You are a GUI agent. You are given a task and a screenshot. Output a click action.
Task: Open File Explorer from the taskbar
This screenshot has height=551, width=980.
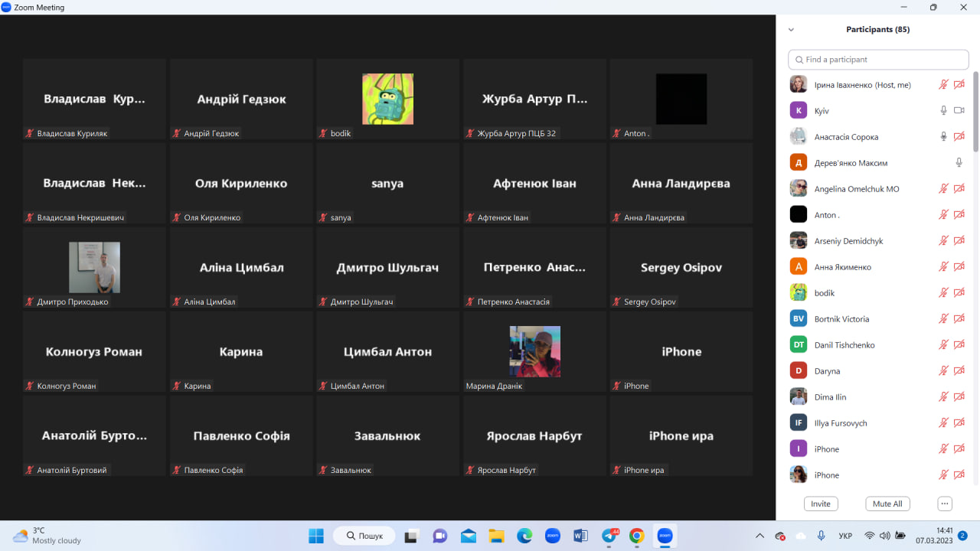496,536
